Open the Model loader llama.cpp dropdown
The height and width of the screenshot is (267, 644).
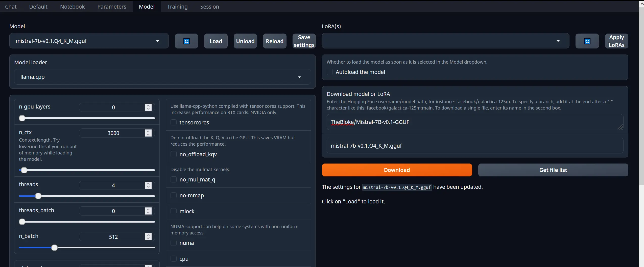coord(162,77)
